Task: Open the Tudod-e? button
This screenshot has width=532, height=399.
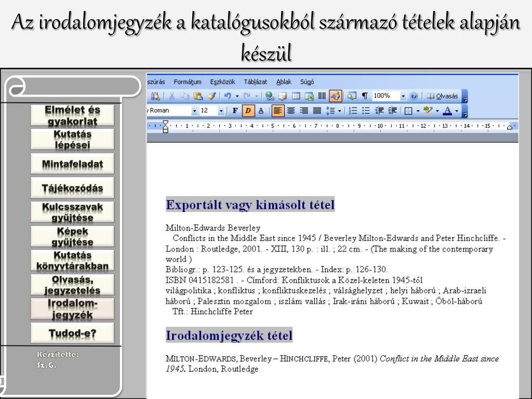Action: [72, 333]
